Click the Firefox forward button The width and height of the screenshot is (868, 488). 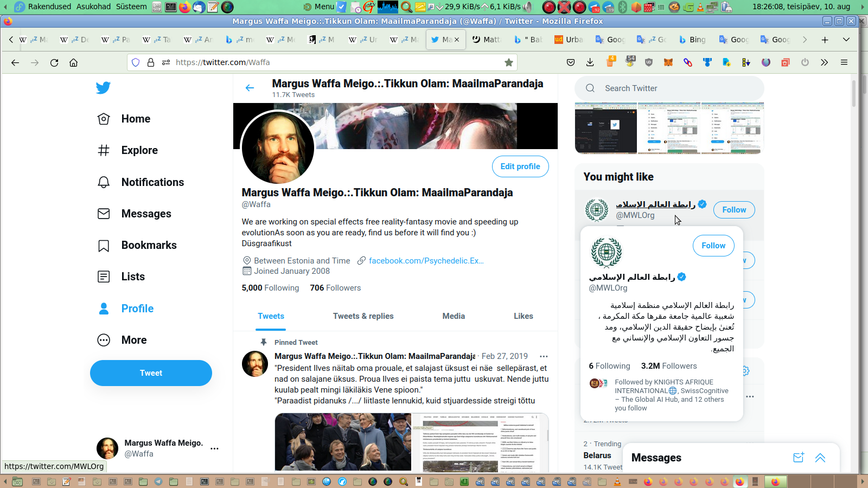(35, 62)
